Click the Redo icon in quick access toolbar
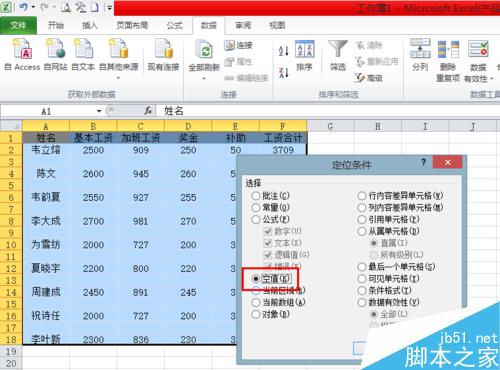 point(45,7)
